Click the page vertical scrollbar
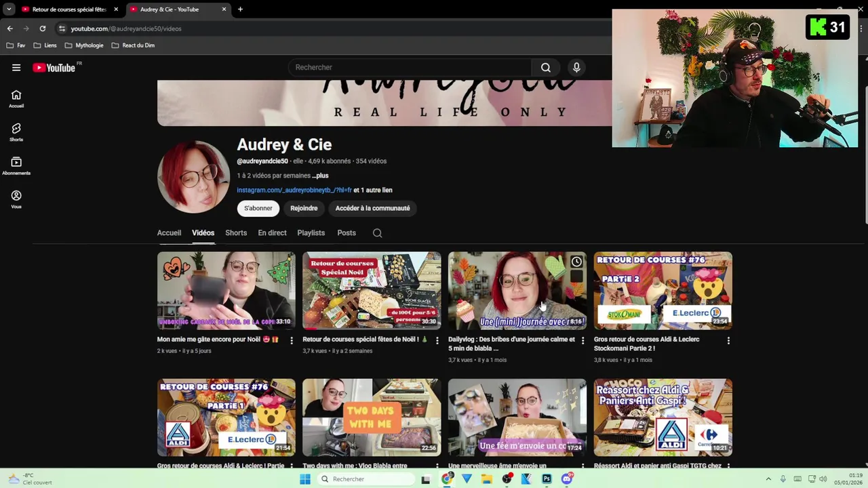Screen dimensions: 868x488 coord(865,155)
